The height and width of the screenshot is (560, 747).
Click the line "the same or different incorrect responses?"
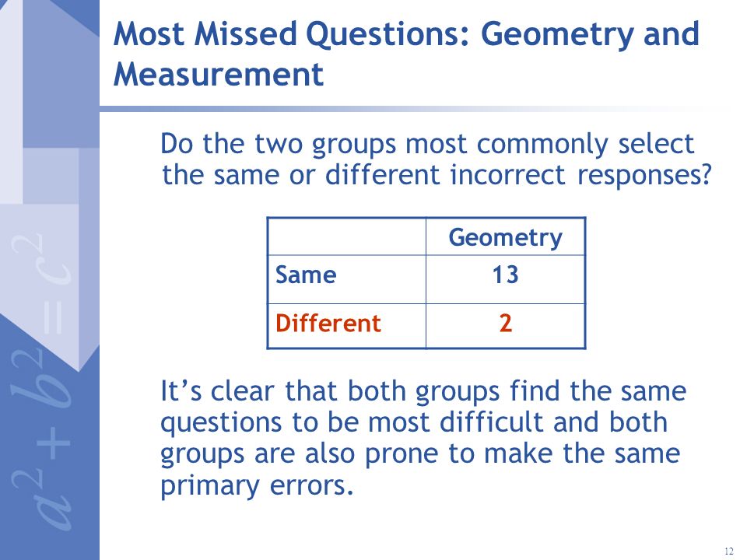[437, 175]
